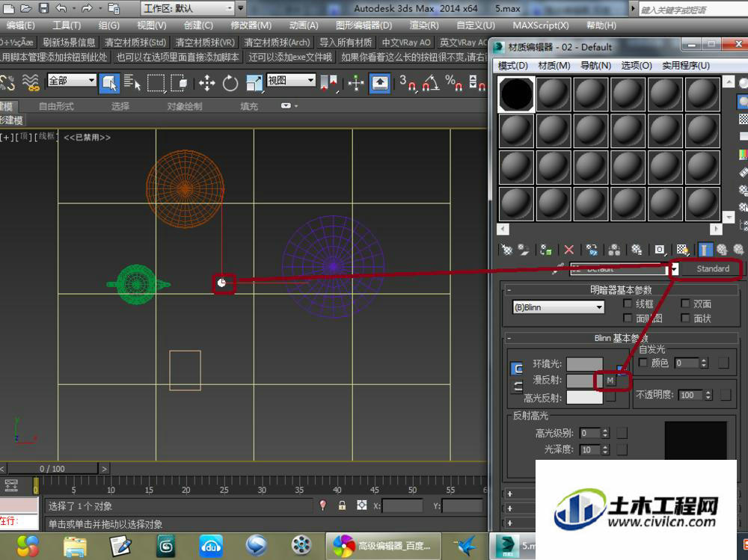Viewport: 748px width, 560px height.
Task: Click the diffuse map M button
Action: 610,380
